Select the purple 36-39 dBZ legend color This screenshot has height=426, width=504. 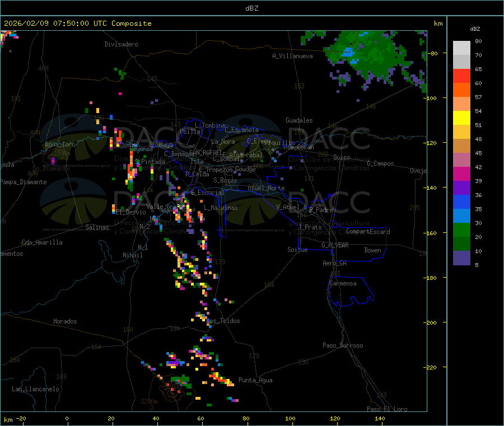[461, 188]
